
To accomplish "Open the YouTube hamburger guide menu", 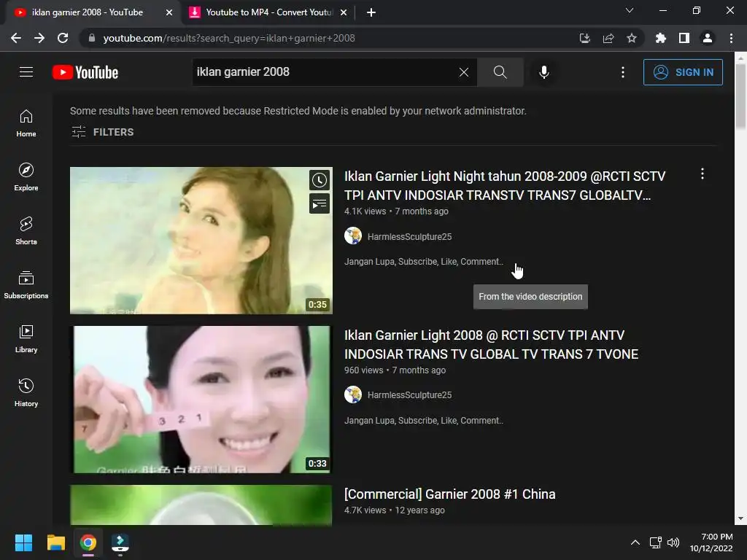I will pyautogui.click(x=26, y=72).
